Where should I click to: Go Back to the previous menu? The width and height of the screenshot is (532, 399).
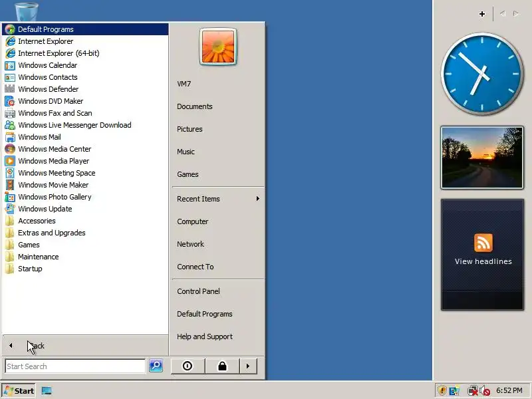85,346
